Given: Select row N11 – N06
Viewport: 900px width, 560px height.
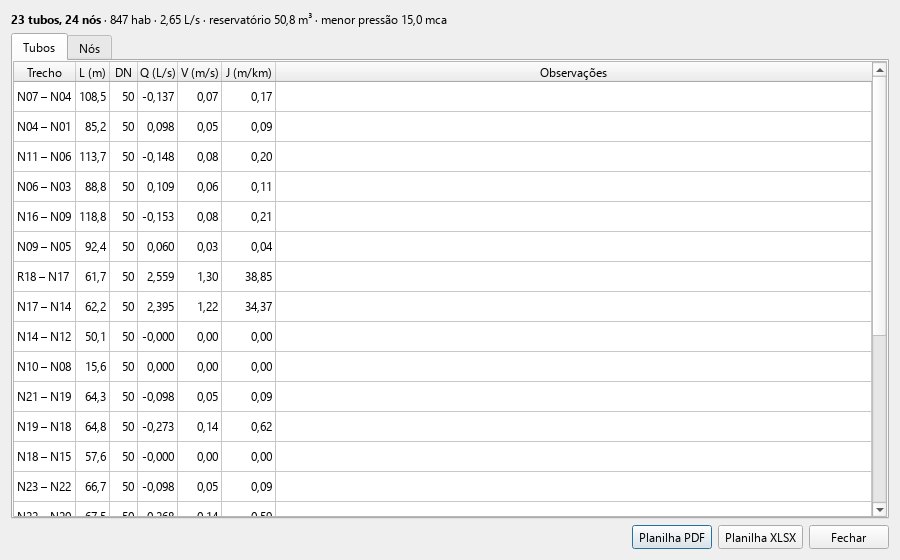Looking at the screenshot, I should (x=443, y=156).
